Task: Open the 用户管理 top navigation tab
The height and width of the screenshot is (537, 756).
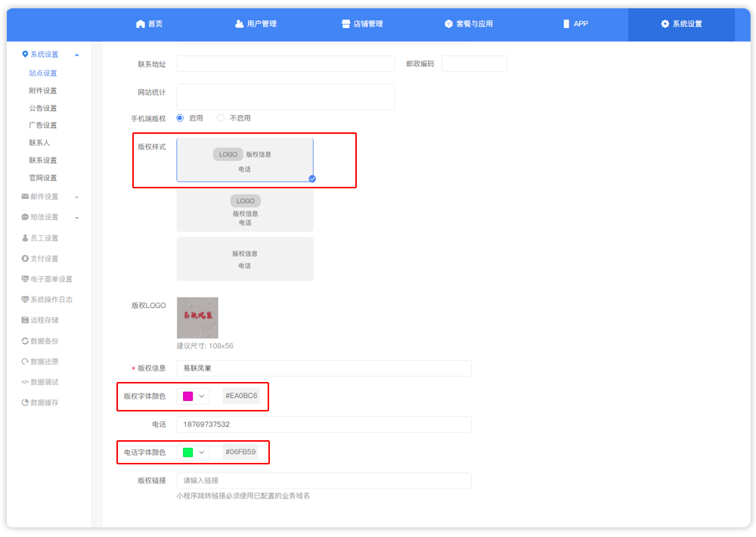Action: click(x=256, y=23)
